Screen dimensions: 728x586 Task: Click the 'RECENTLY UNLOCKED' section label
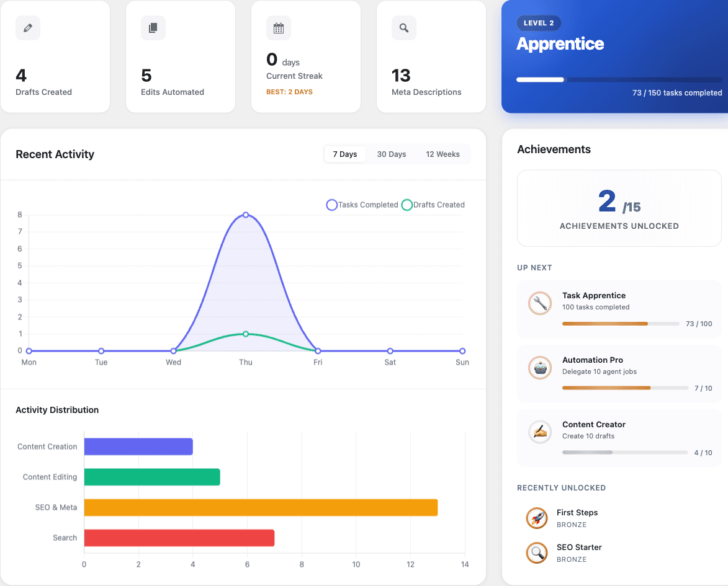coord(561,487)
